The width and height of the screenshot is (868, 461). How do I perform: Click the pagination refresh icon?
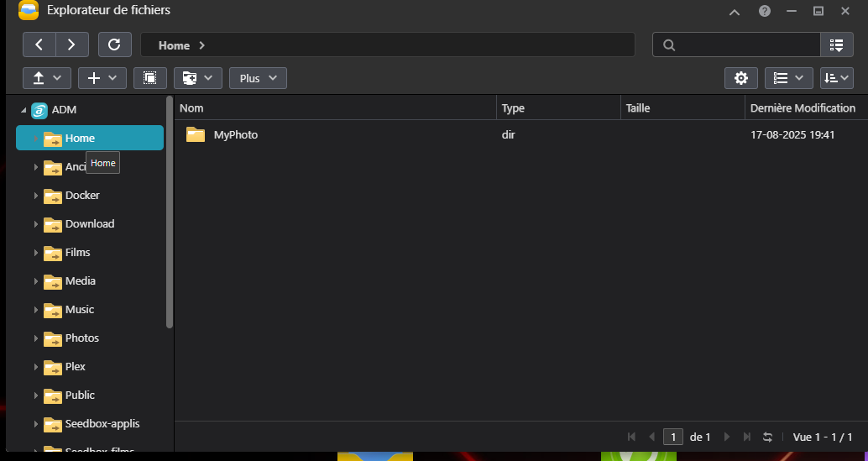point(767,437)
